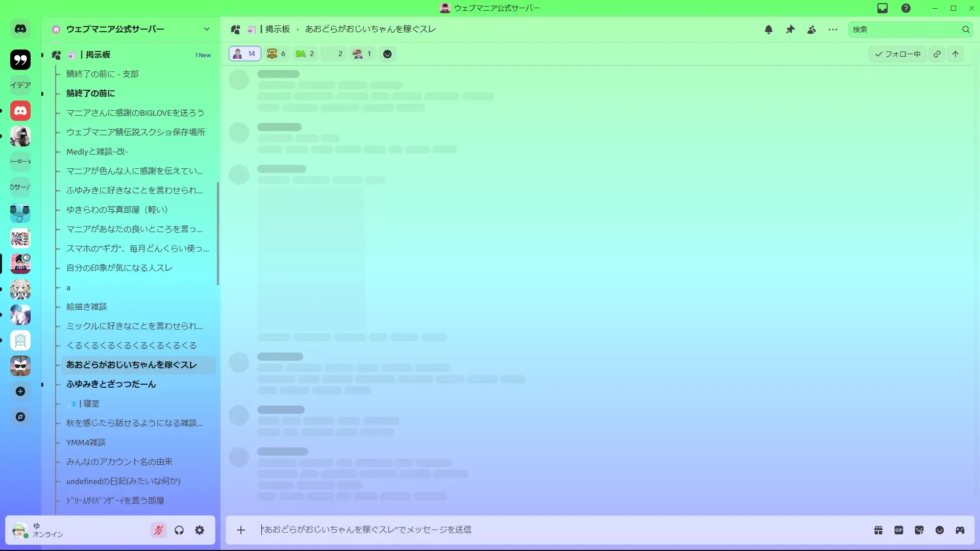Open the sticker picker
The image size is (980, 551).
(x=919, y=530)
